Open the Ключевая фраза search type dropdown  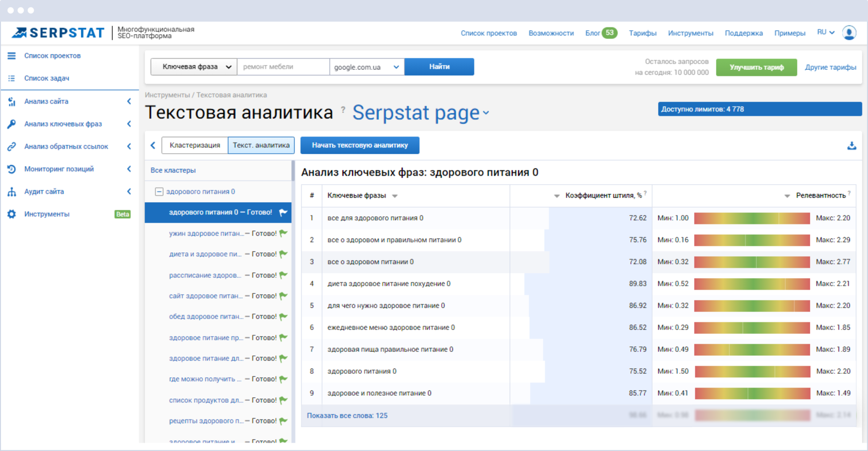coord(194,67)
